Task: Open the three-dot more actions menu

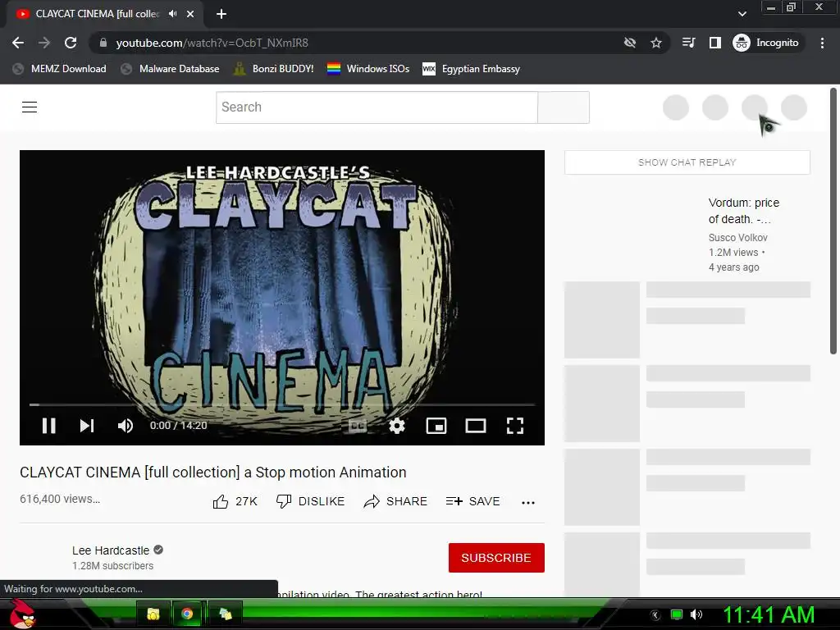Action: coord(528,503)
